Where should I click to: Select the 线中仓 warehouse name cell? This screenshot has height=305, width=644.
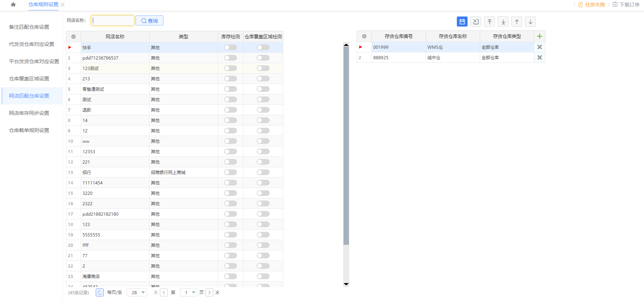click(453, 57)
